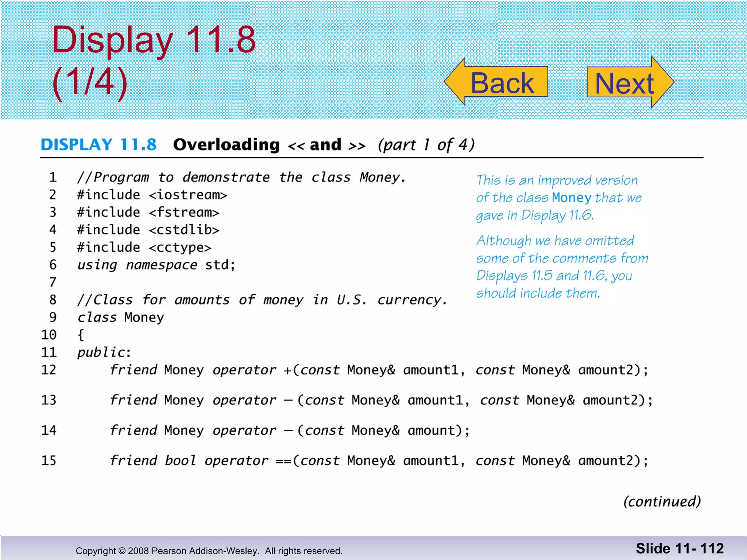747x560 pixels.
Task: Select code line 'using namespace std;'
Action: 156,265
